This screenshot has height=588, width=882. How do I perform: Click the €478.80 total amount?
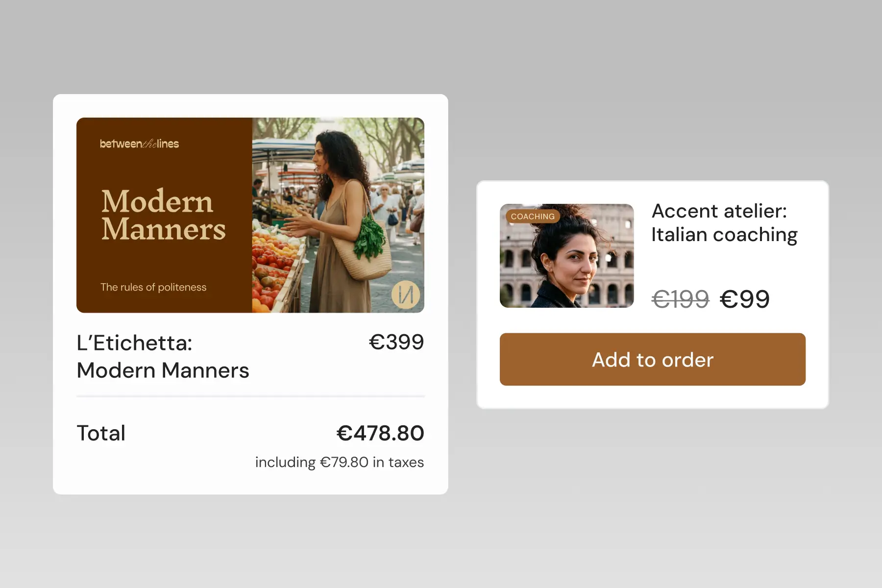coord(380,433)
